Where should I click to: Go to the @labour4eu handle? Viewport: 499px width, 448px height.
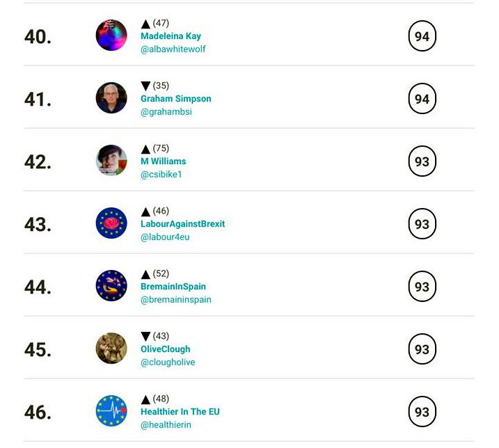[x=165, y=237]
